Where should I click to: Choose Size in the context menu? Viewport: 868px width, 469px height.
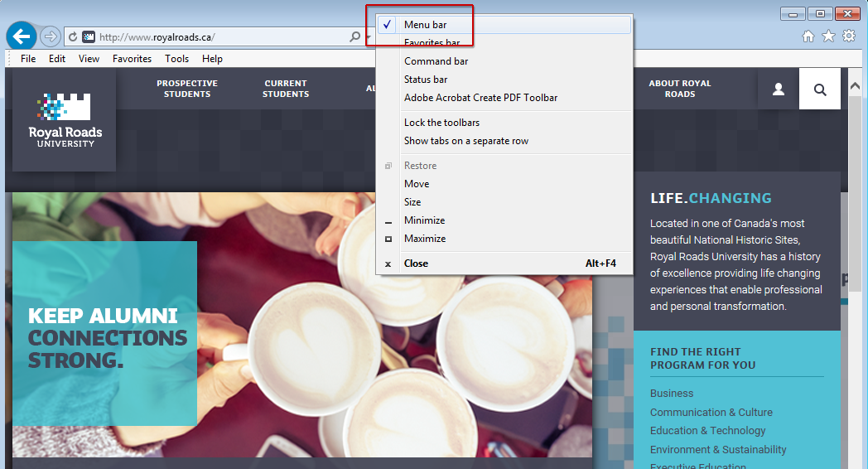pyautogui.click(x=504, y=202)
